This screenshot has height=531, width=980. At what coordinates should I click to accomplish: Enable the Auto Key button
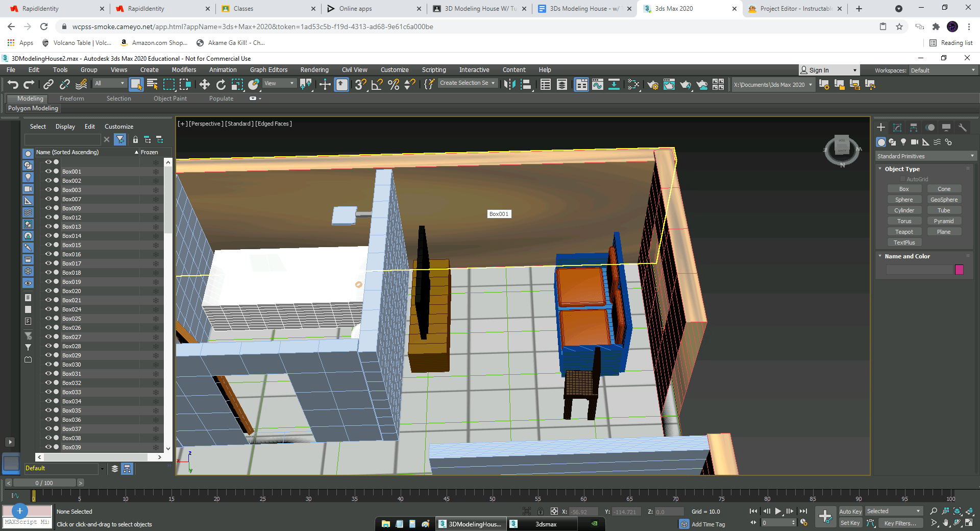tap(850, 511)
